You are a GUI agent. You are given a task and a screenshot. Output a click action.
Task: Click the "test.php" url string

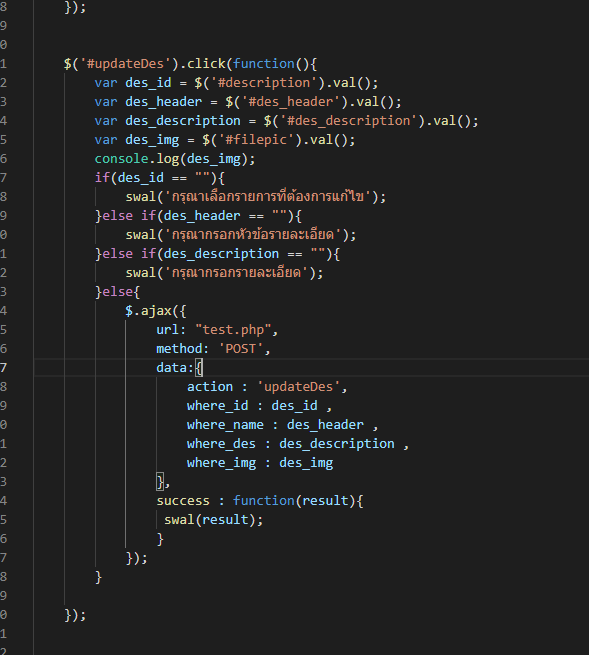click(x=233, y=330)
